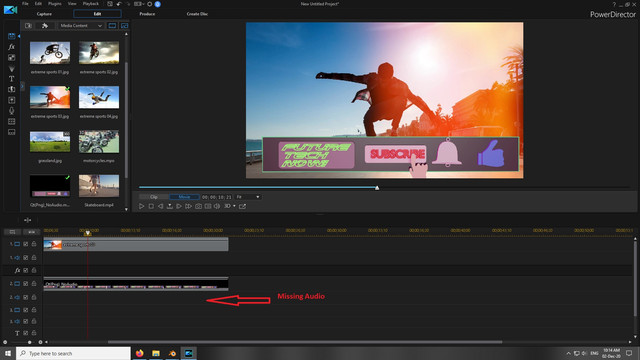Open the Subtitle Room in sidebar
The width and height of the screenshot is (640, 360).
coord(11,132)
